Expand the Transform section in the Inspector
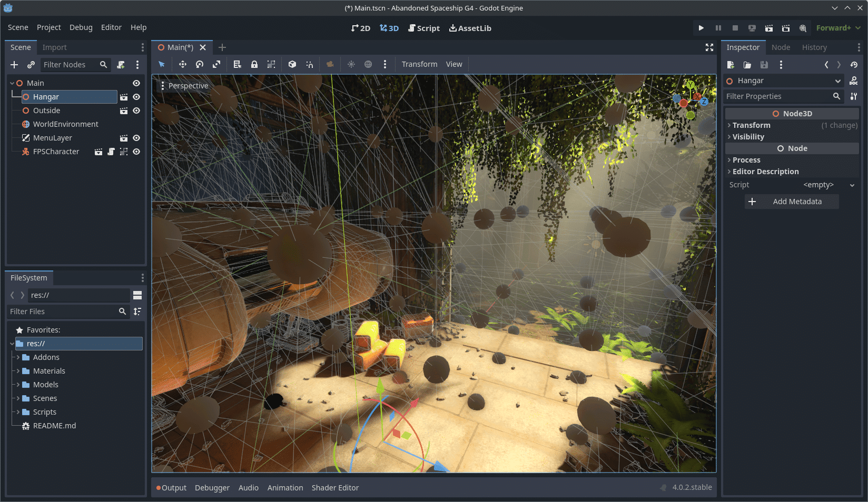The image size is (868, 502). [x=750, y=125]
